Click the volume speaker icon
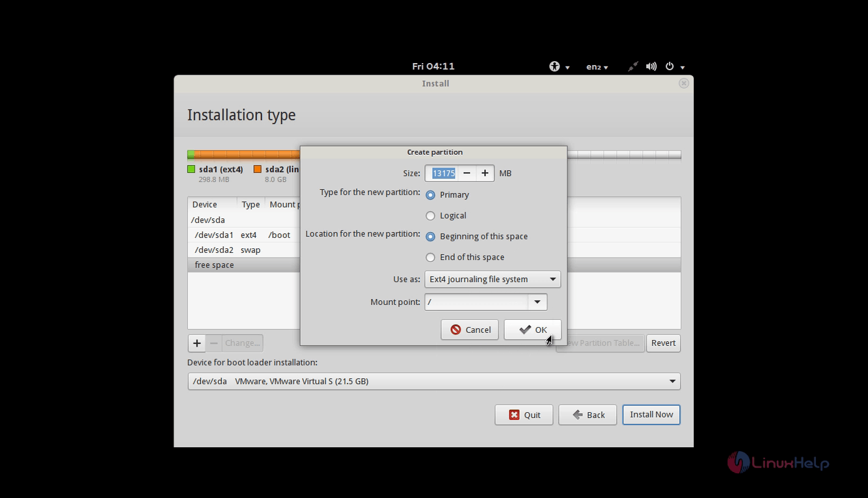This screenshot has height=498, width=868. tap(651, 66)
